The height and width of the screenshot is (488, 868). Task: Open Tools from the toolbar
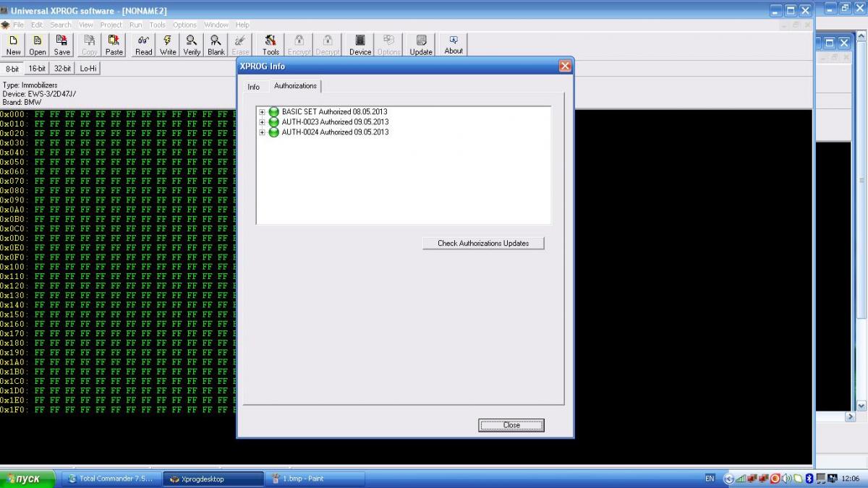coord(271,45)
